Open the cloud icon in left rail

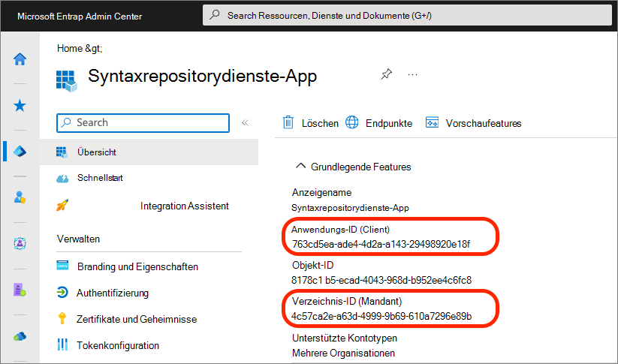(x=20, y=336)
